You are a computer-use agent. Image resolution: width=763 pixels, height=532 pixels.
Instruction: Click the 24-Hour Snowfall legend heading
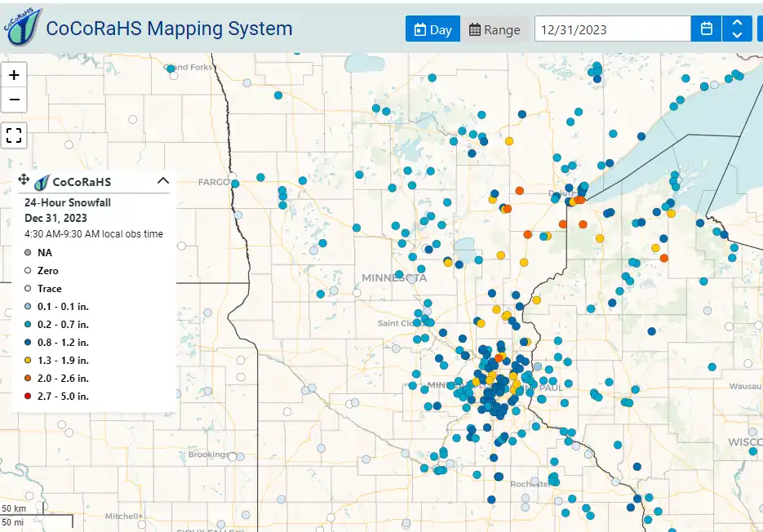68,202
